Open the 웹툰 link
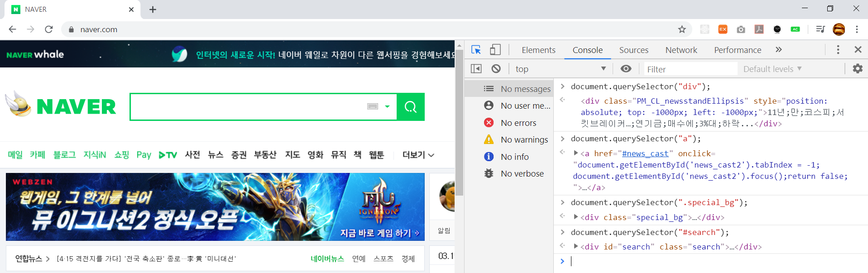 pos(376,155)
